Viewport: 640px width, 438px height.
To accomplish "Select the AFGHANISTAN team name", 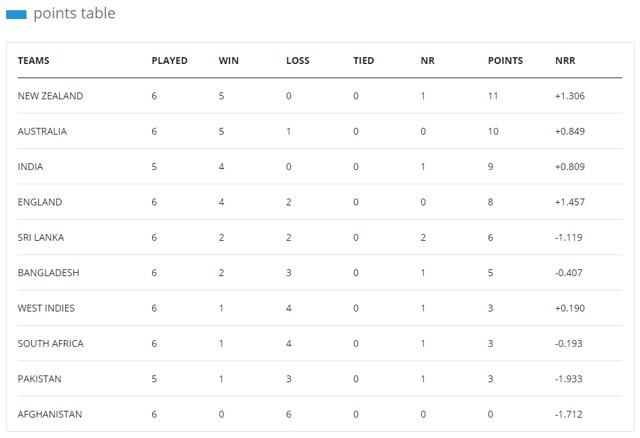I will 50,414.
